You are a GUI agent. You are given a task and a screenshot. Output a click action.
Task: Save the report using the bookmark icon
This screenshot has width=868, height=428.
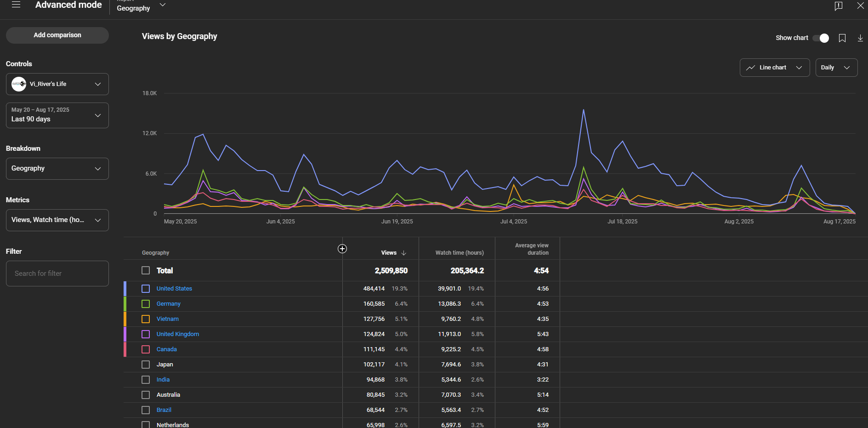[842, 38]
